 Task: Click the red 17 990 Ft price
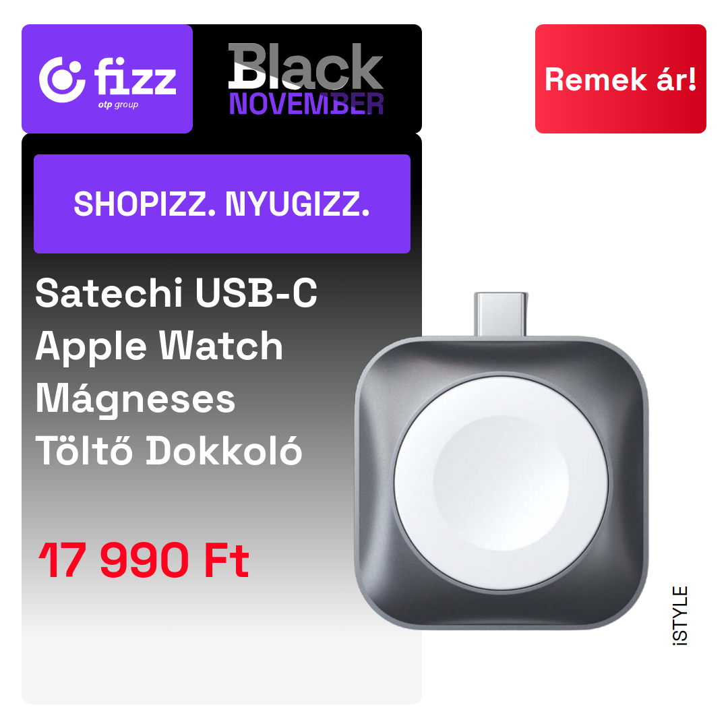(144, 560)
